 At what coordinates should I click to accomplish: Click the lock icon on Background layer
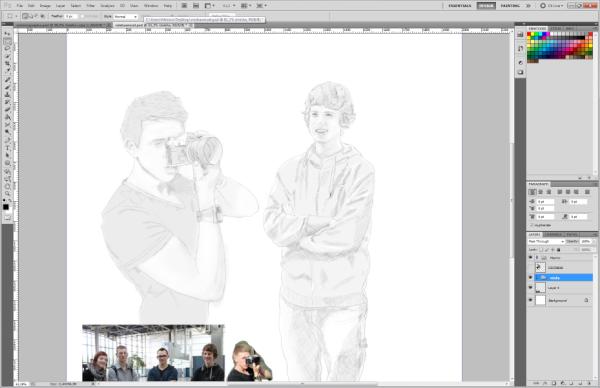coord(586,300)
